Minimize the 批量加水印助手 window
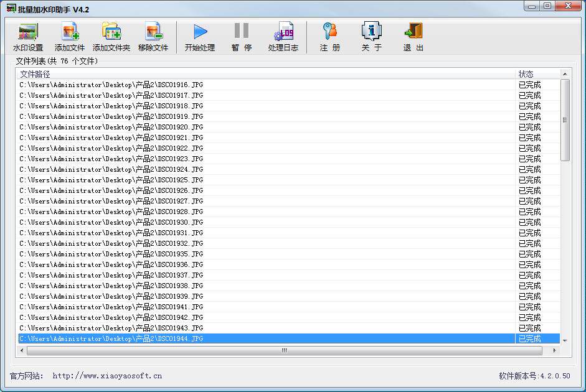 click(532, 6)
